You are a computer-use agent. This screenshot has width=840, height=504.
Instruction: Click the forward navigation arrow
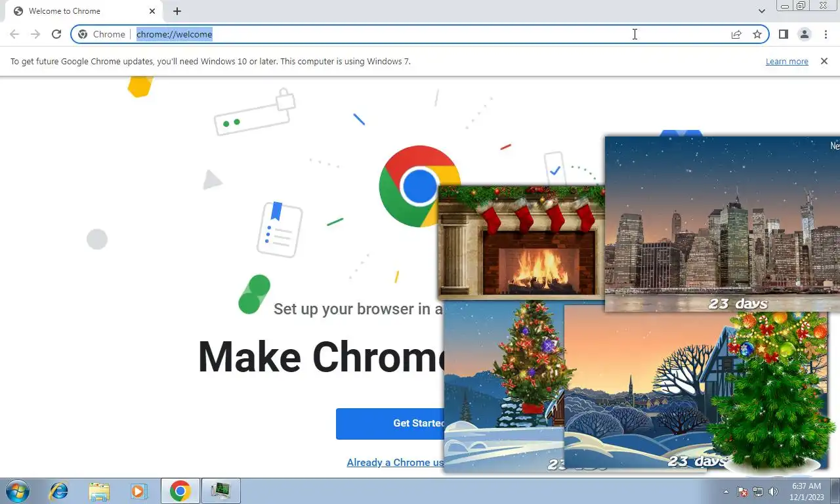pyautogui.click(x=35, y=34)
